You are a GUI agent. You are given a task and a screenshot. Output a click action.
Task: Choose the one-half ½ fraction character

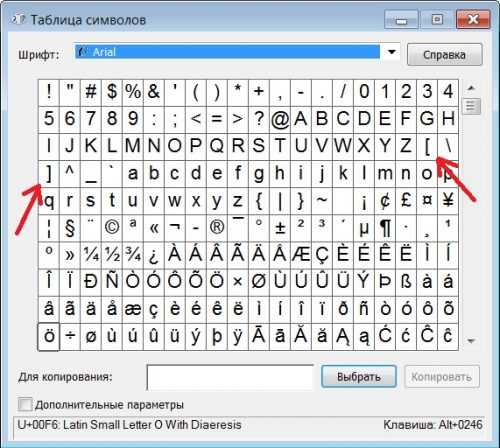pyautogui.click(x=112, y=255)
